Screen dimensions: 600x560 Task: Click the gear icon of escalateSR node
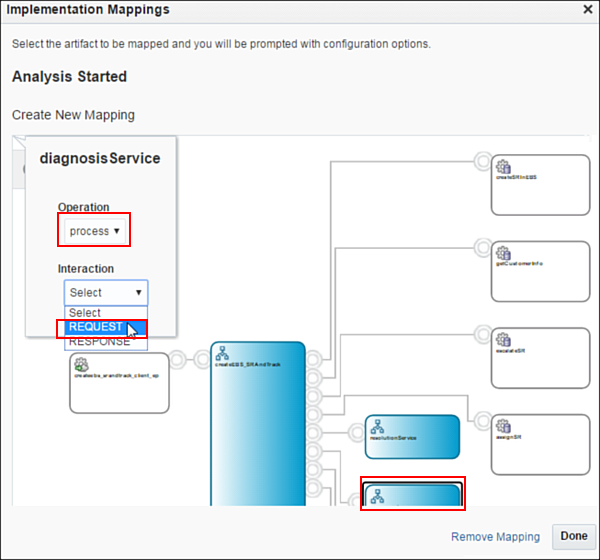point(503,340)
